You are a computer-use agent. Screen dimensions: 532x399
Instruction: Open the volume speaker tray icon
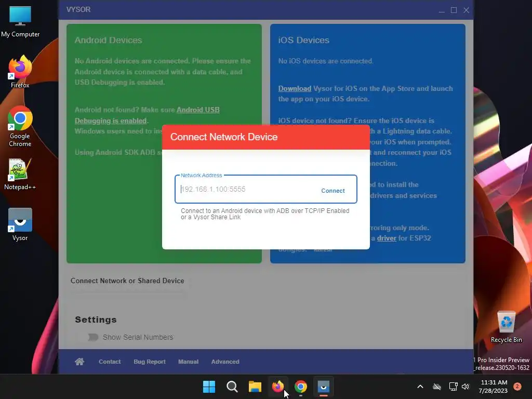465,387
